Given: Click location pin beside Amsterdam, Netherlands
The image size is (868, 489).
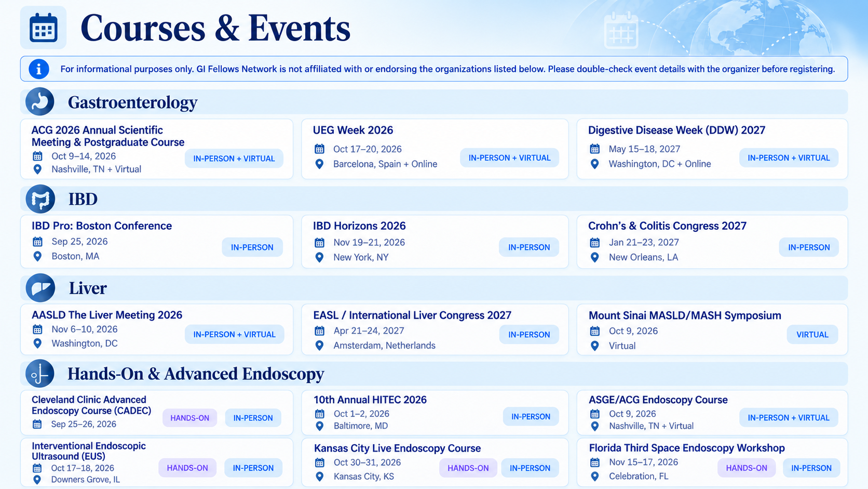Looking at the screenshot, I should click(319, 346).
